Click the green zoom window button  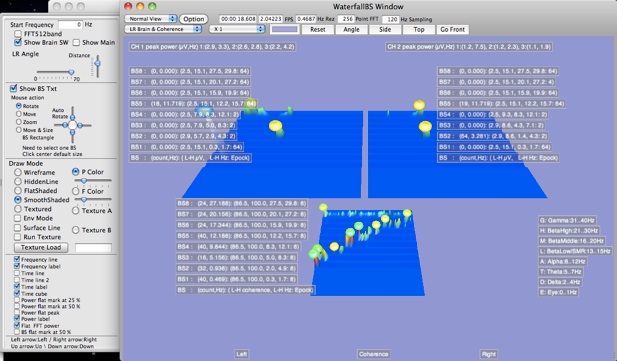point(152,6)
